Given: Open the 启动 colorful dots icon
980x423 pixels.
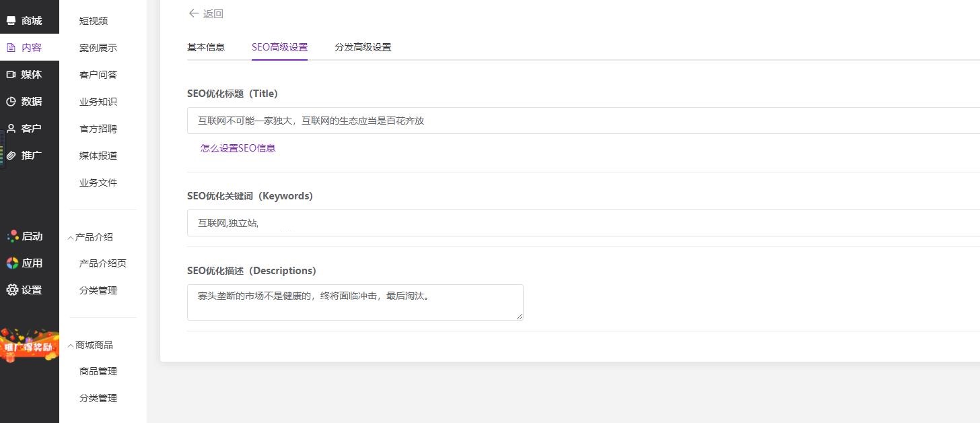Looking at the screenshot, I should coord(12,236).
